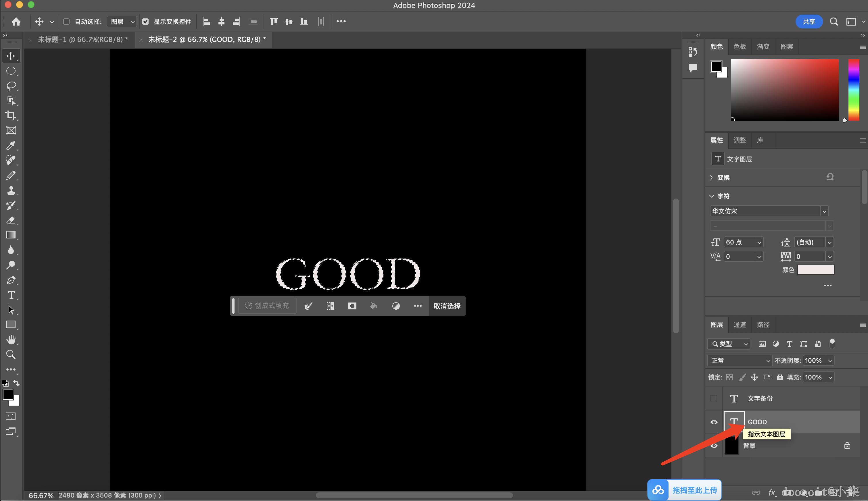Expand the 变换 section
The height and width of the screenshot is (501, 868).
[711, 178]
